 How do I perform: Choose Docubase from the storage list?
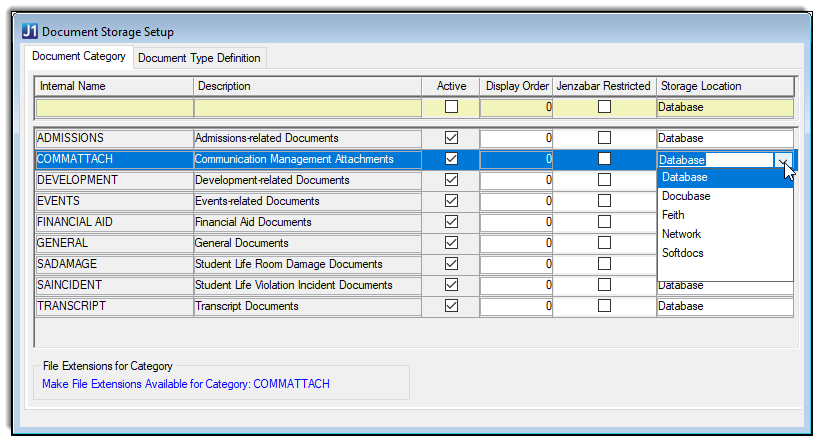[686, 196]
